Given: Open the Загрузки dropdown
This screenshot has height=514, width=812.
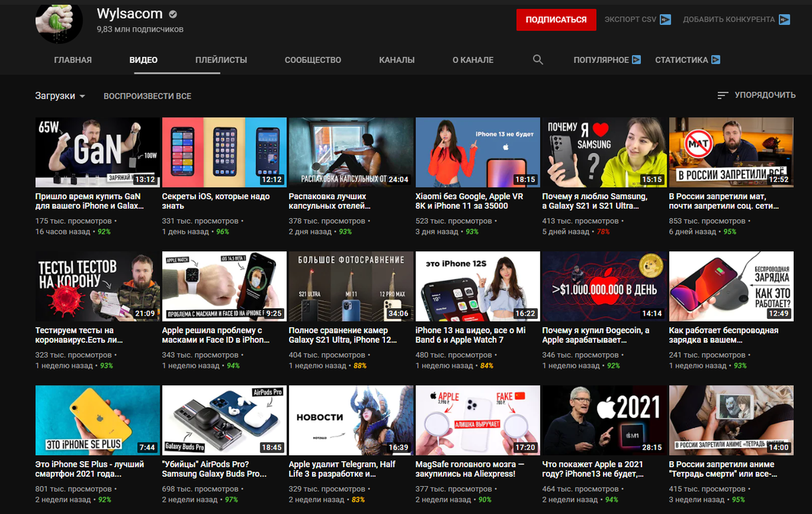Looking at the screenshot, I should (60, 96).
